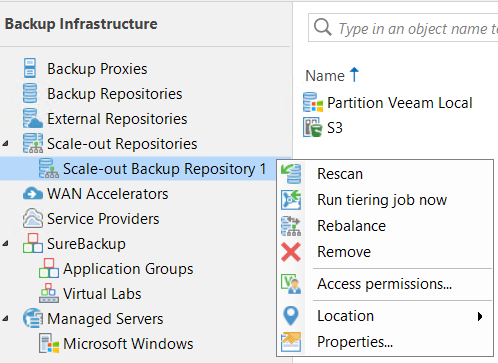The image size is (498, 363).
Task: Open the Location submenu arrow
Action: pos(480,316)
